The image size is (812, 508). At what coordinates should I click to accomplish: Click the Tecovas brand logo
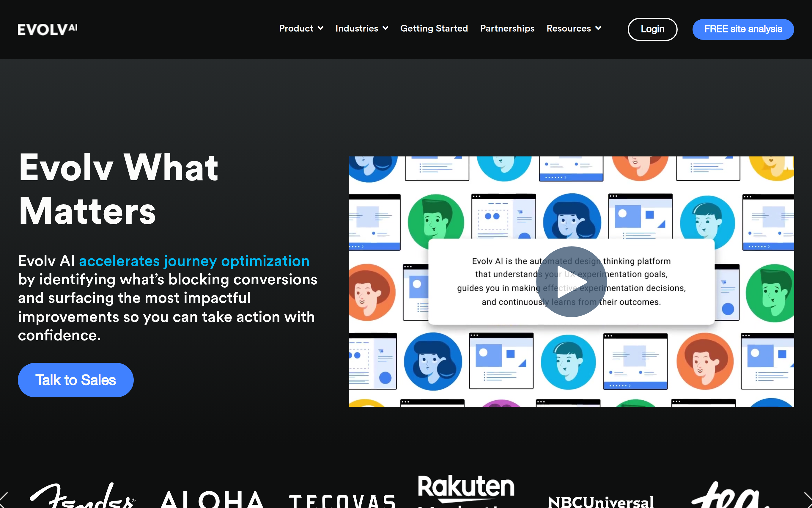point(342,501)
